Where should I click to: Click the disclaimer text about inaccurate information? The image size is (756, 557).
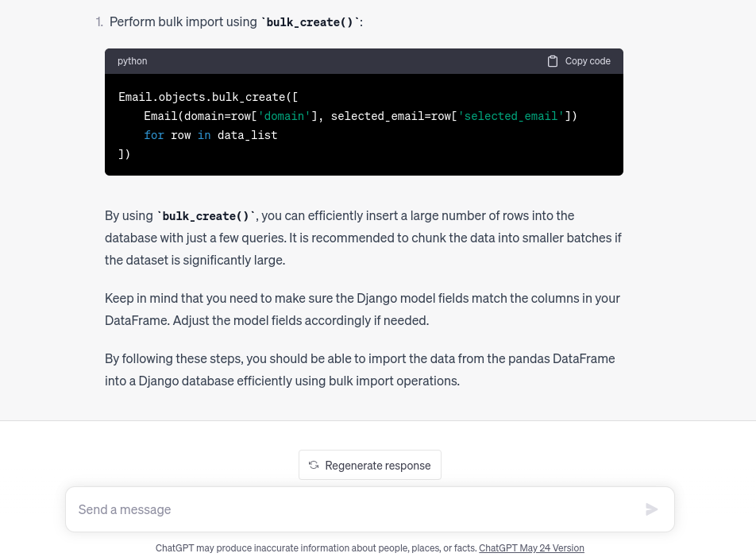pos(316,547)
